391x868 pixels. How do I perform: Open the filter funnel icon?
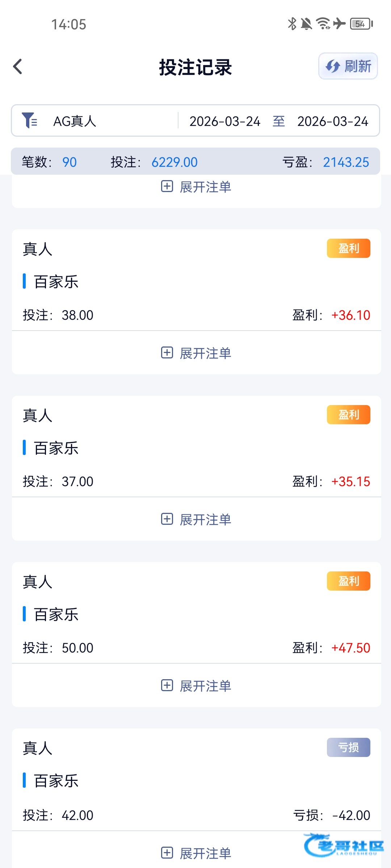pyautogui.click(x=29, y=120)
